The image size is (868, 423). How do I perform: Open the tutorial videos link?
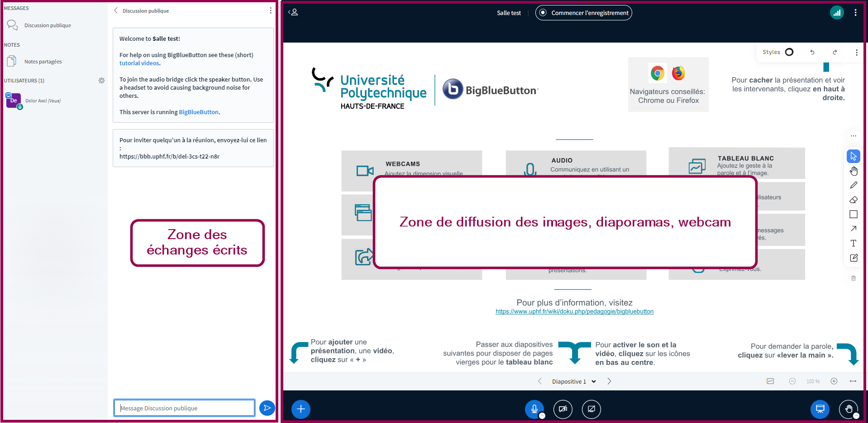139,63
